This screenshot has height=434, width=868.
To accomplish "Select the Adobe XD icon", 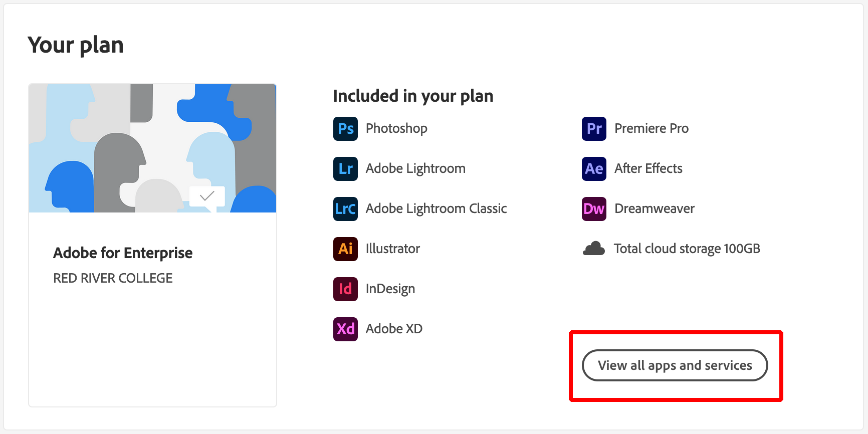I will tap(345, 329).
